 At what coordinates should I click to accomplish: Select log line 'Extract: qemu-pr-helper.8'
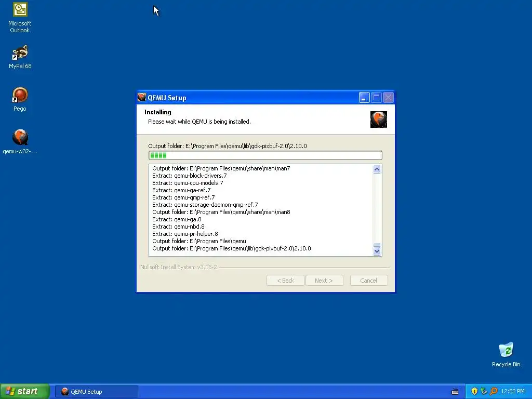(185, 234)
